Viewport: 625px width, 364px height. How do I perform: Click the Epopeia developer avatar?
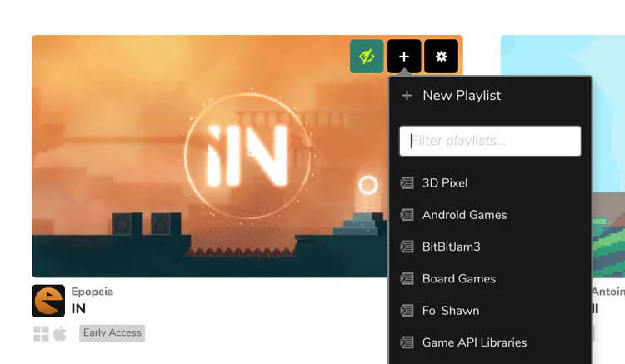pos(48,301)
